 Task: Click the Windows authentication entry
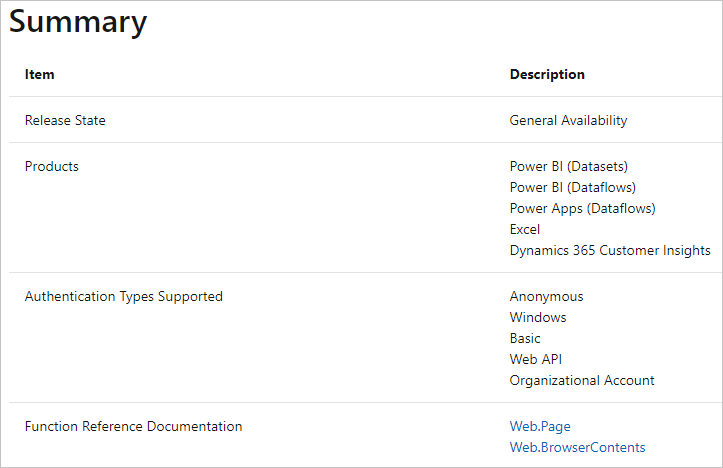(538, 317)
